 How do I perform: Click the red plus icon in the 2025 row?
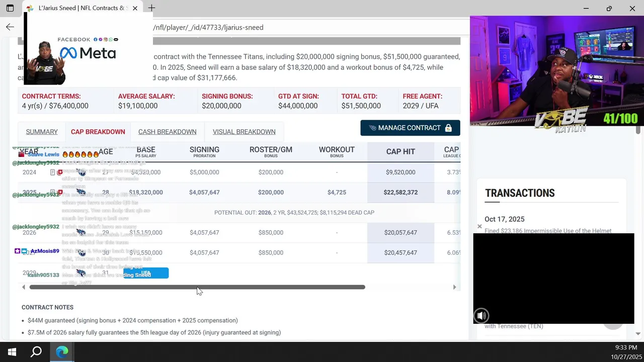[60, 193]
